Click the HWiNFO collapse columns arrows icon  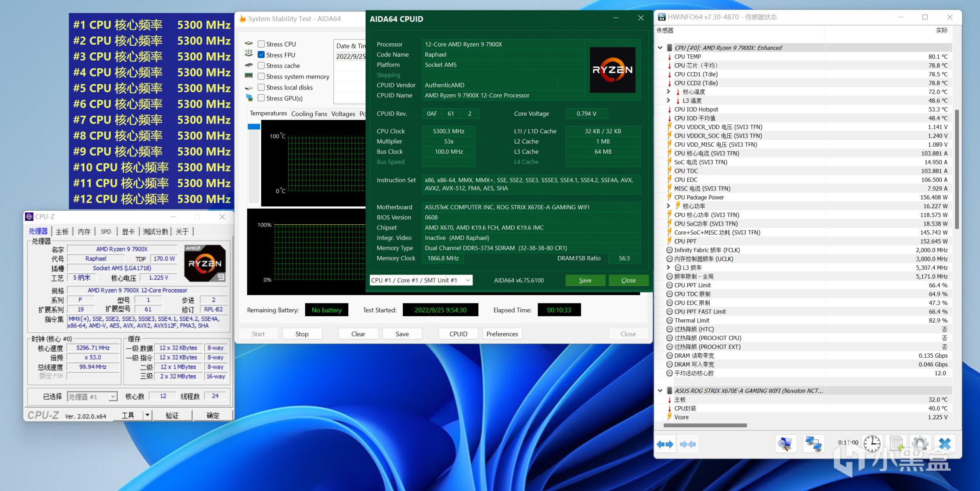pos(687,444)
